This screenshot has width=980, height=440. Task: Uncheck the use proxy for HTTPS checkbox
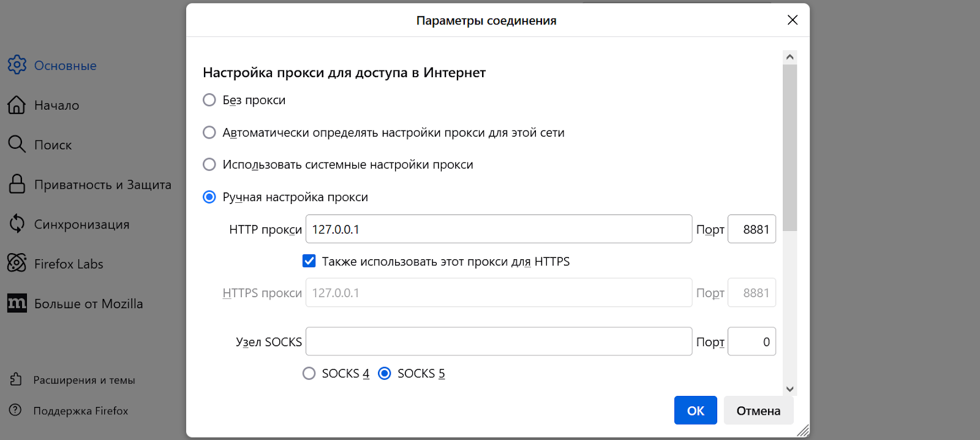click(x=309, y=261)
